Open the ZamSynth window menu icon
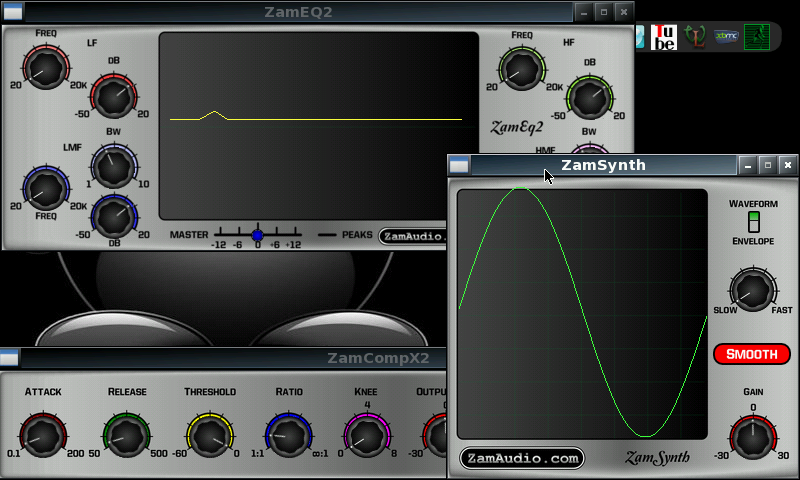Viewport: 800px width, 480px height. (459, 165)
